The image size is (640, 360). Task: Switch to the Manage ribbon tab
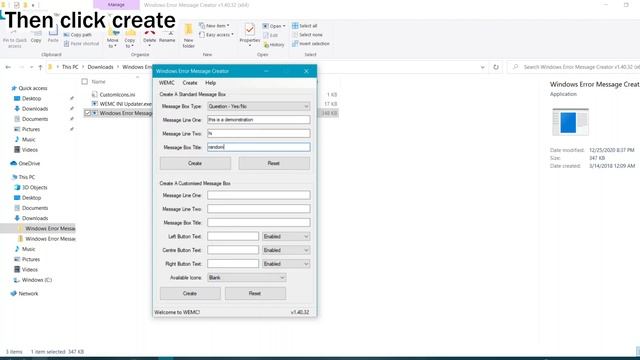[x=116, y=4]
